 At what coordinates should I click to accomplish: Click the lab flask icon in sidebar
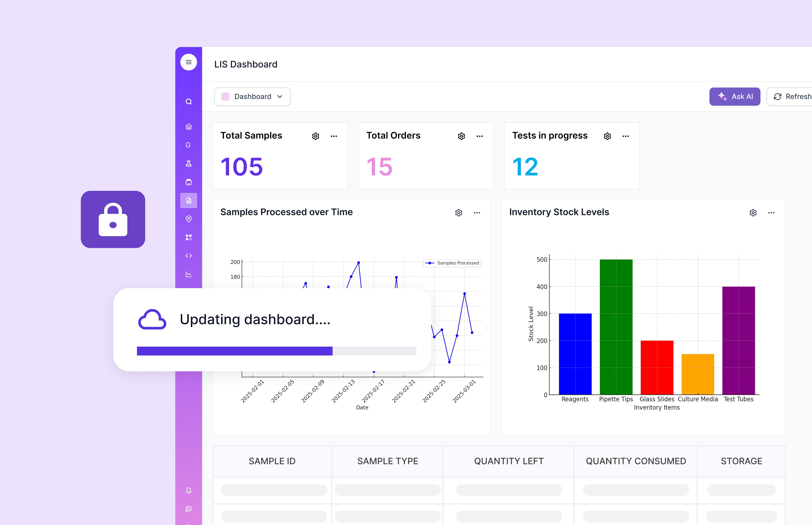[188, 164]
